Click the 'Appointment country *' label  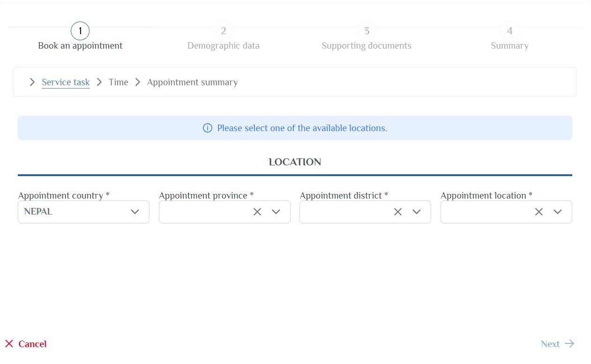(64, 195)
